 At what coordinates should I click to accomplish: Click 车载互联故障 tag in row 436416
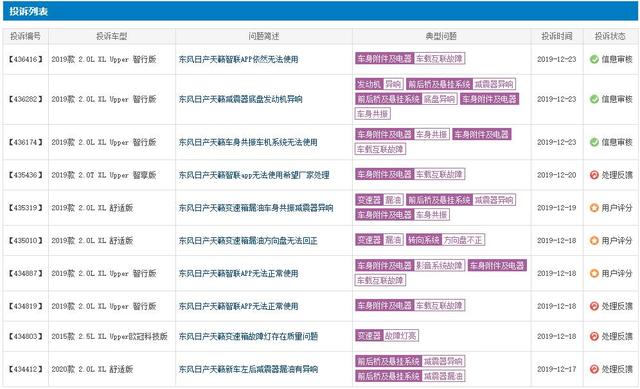point(439,59)
